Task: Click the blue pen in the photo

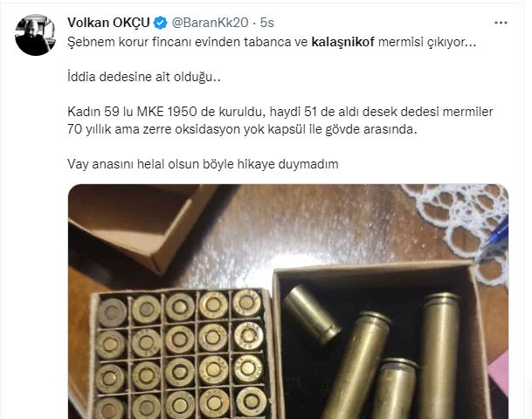Action: click(496, 234)
